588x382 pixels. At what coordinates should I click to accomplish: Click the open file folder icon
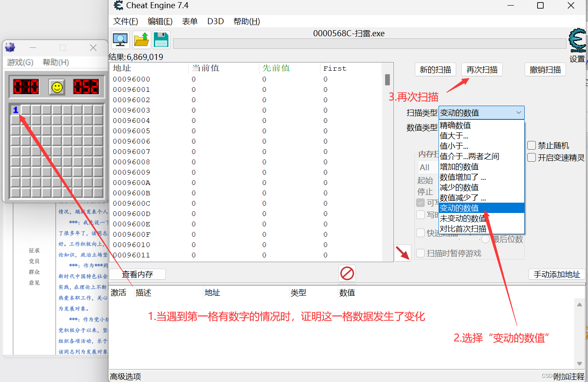(141, 40)
